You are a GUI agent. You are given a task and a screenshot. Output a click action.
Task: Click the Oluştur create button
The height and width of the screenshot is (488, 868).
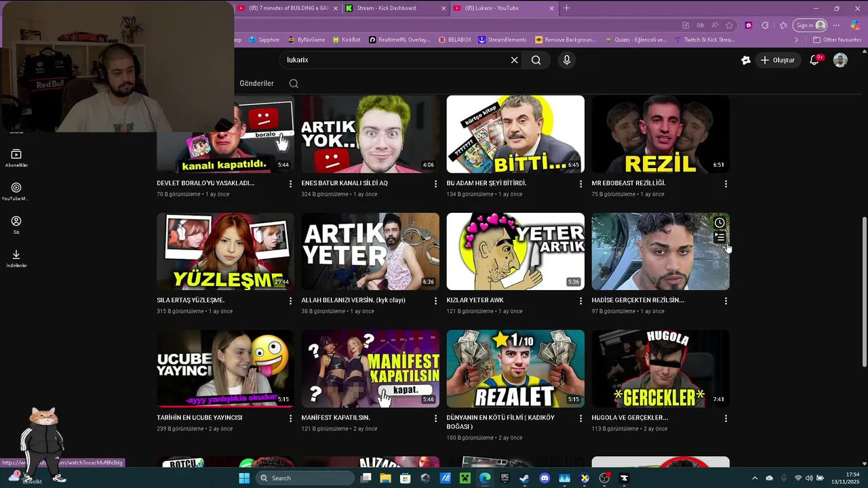pos(777,60)
